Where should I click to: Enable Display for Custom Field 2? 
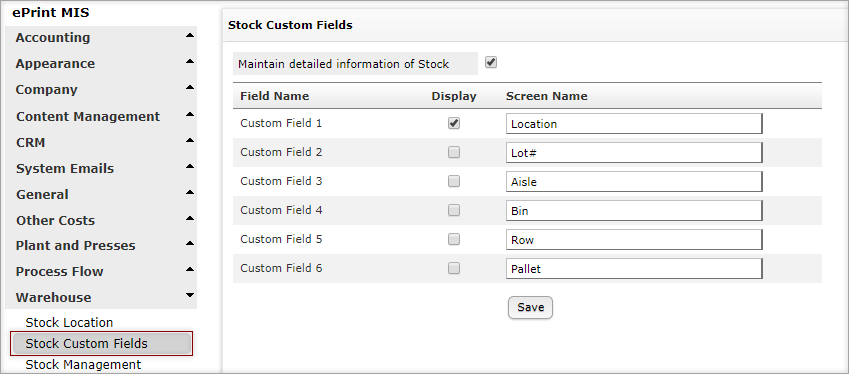coord(454,153)
